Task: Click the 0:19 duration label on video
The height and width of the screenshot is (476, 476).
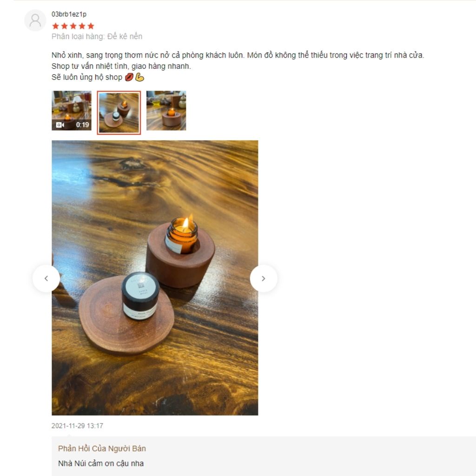Action: [83, 125]
